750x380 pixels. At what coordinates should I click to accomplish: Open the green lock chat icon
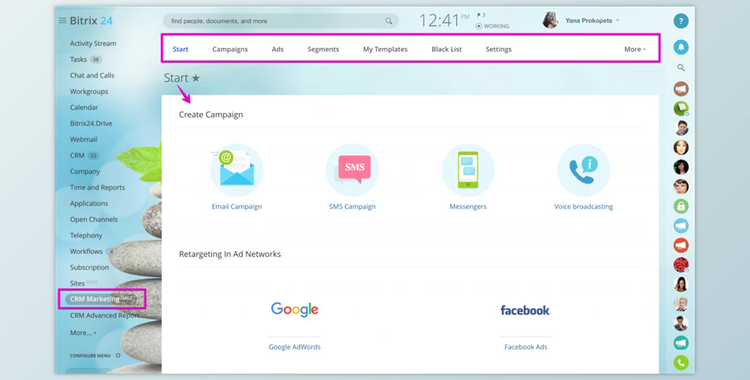click(681, 206)
